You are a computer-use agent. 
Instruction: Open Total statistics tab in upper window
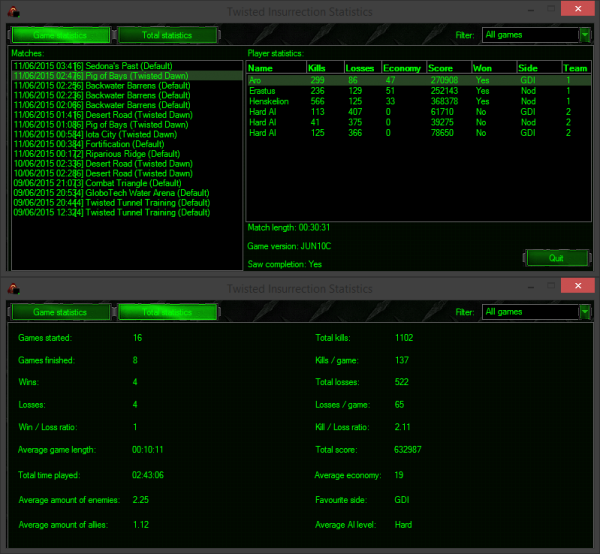[167, 35]
